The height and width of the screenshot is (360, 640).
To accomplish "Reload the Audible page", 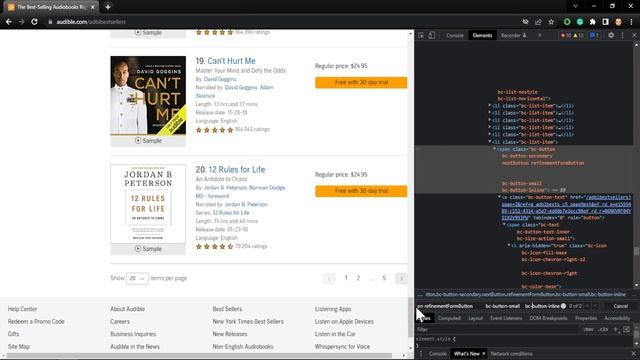I will coord(34,22).
